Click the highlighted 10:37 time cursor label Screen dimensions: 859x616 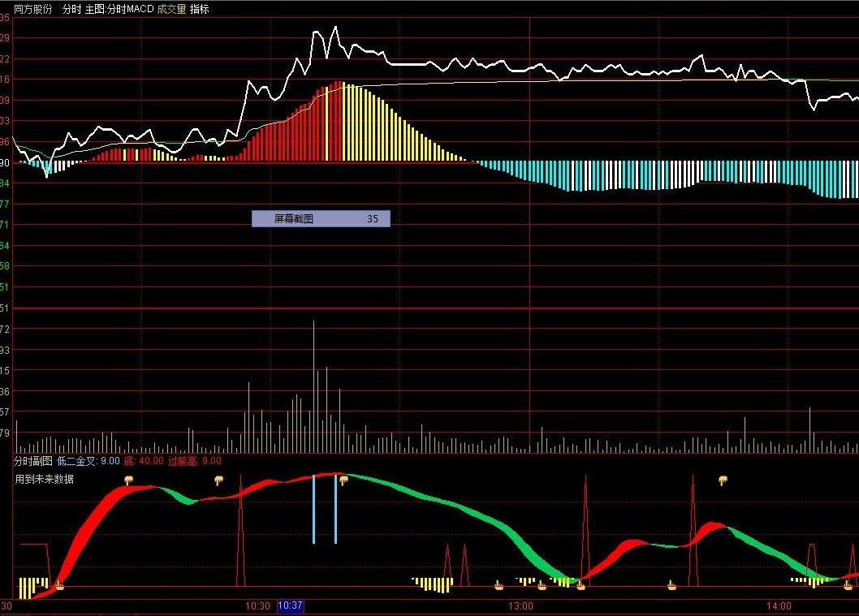[x=291, y=605]
